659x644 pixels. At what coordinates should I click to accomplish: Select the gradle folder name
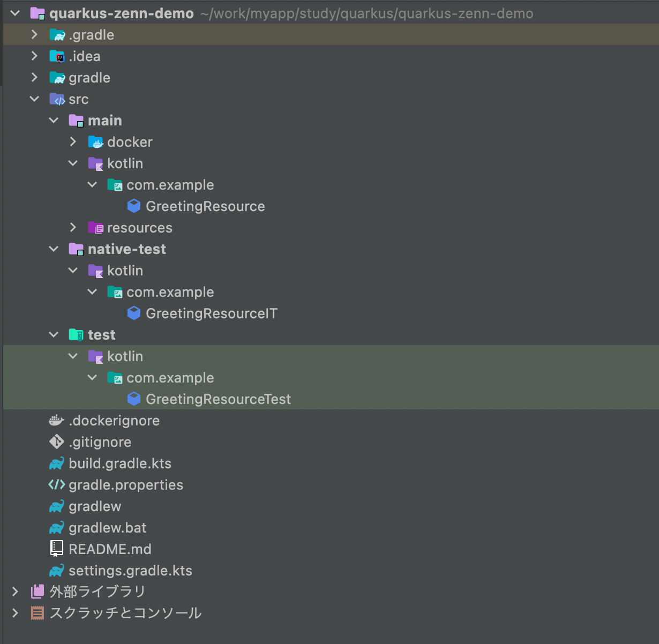pos(89,78)
